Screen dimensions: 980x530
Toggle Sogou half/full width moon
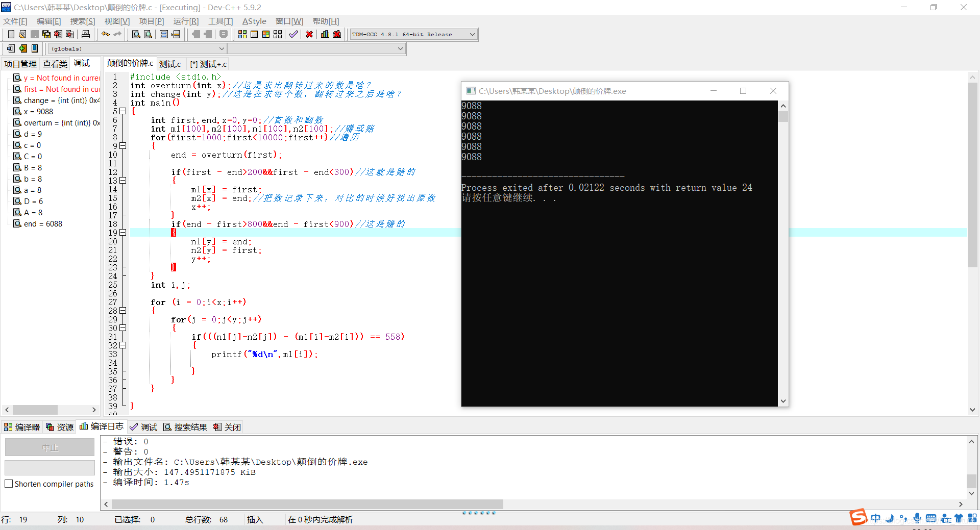click(x=890, y=518)
